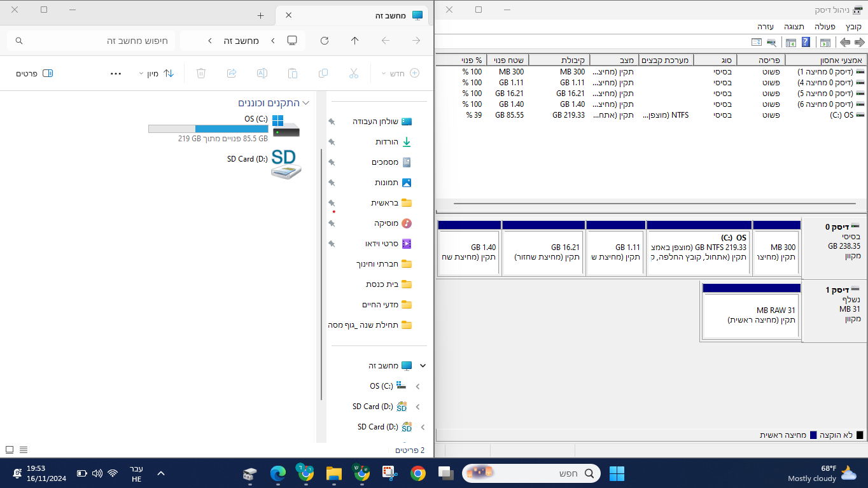
Task: Sort by the קיבולת column header
Action: click(x=559, y=60)
